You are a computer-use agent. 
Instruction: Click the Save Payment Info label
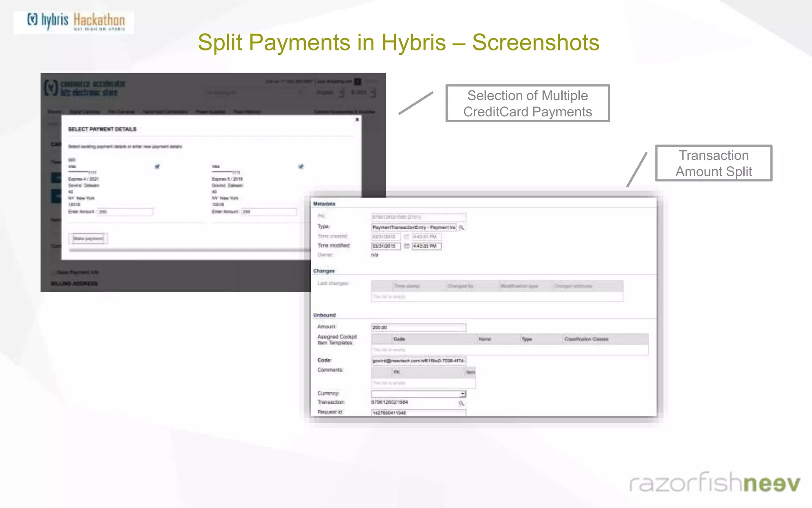[78, 272]
